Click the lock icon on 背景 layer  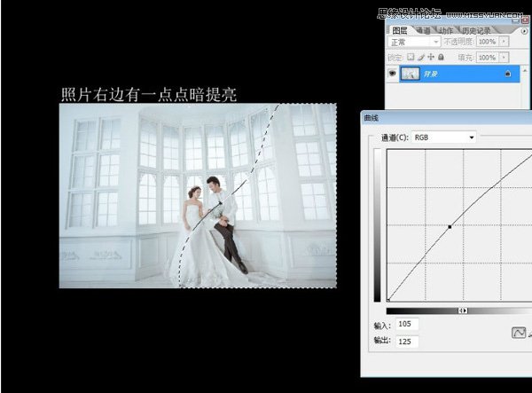(507, 74)
